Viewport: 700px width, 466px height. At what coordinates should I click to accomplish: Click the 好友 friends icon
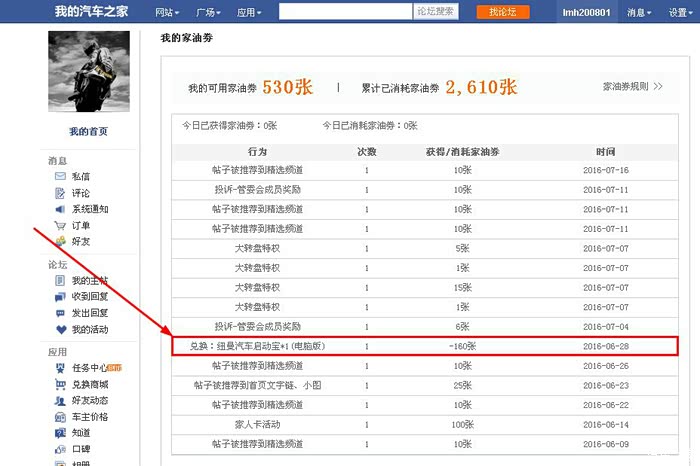(61, 241)
